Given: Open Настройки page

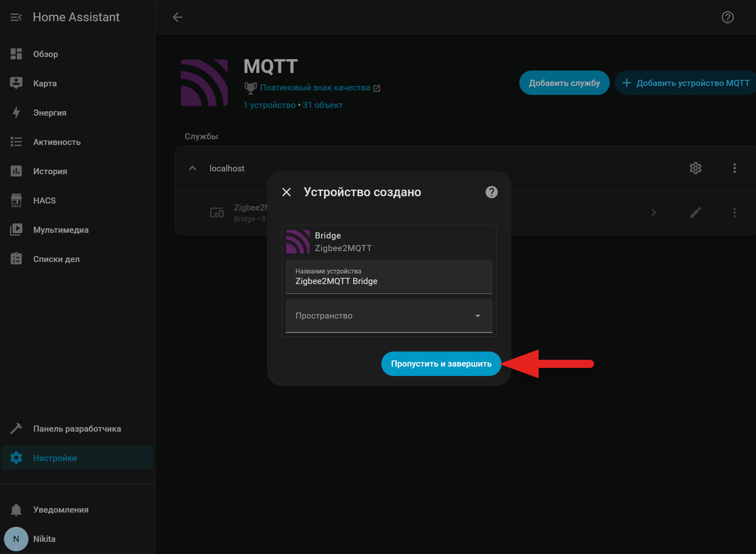Looking at the screenshot, I should 78,458.
